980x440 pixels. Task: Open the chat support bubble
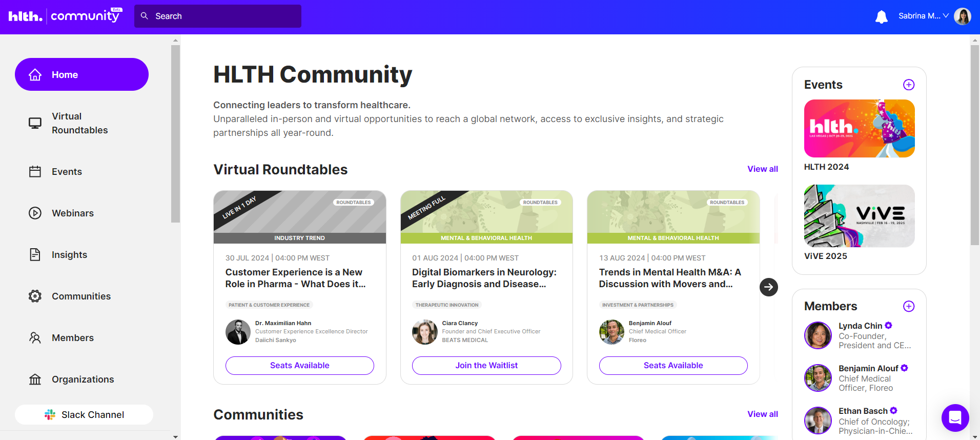(x=955, y=418)
